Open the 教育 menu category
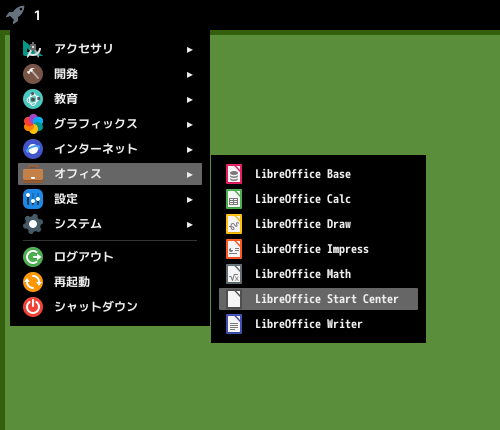 (110, 99)
